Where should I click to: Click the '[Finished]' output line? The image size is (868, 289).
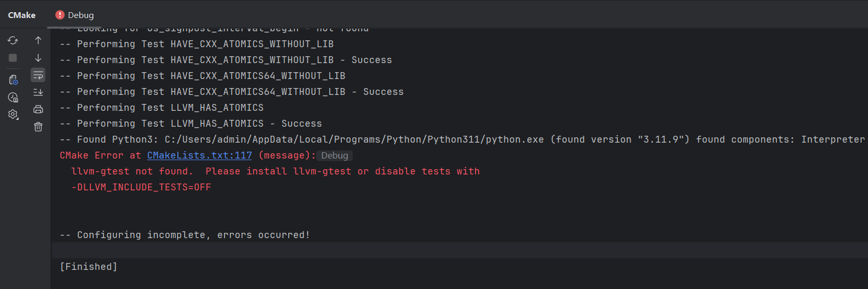pos(89,267)
